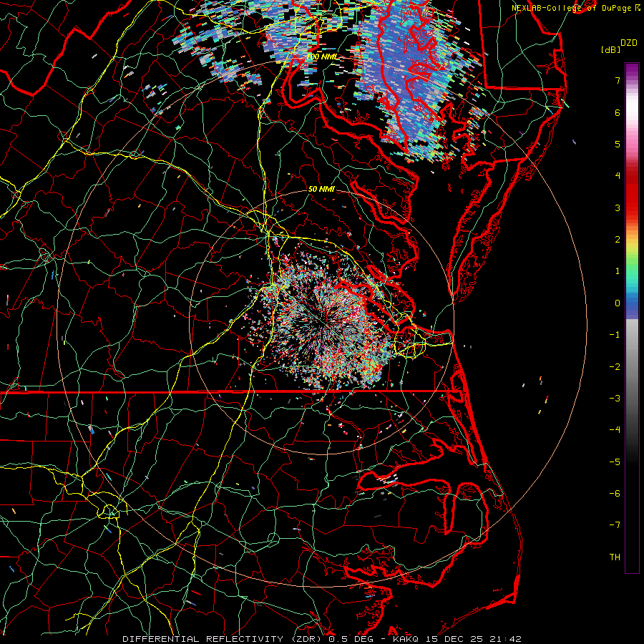Click the 1 tick label on color scale
Image resolution: width=644 pixels, height=644 pixels.
coord(618,271)
